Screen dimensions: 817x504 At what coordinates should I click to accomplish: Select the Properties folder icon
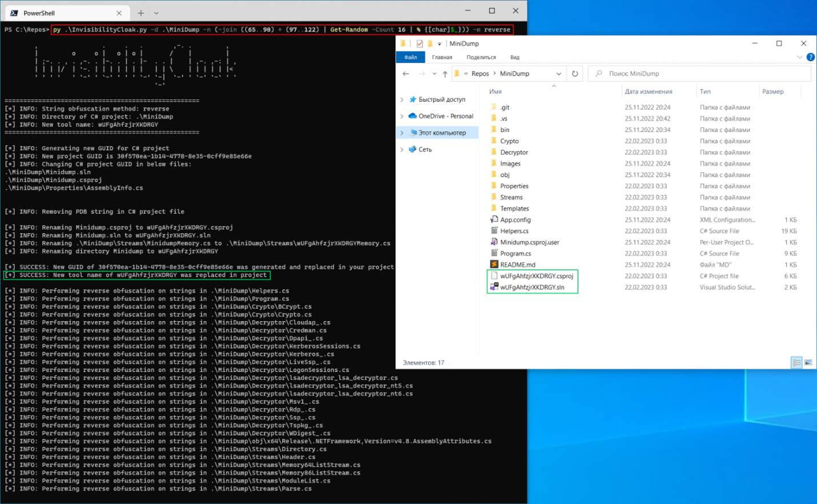[x=494, y=186]
